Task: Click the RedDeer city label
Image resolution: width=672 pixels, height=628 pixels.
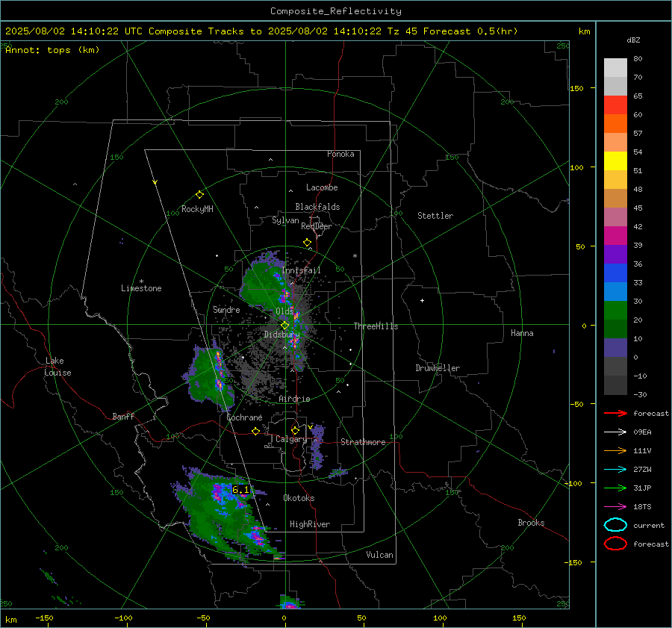Action: click(317, 226)
